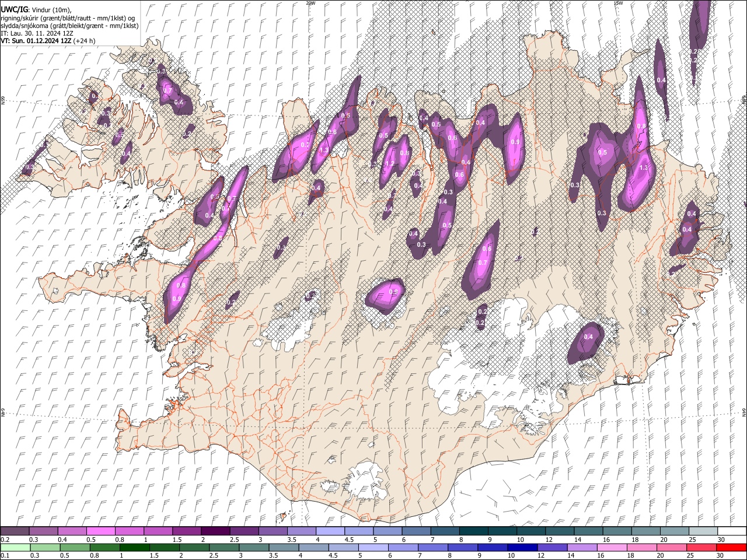Click the upper legend swatch between 2.5 and 3
The image size is (747, 560).
(x=244, y=531)
